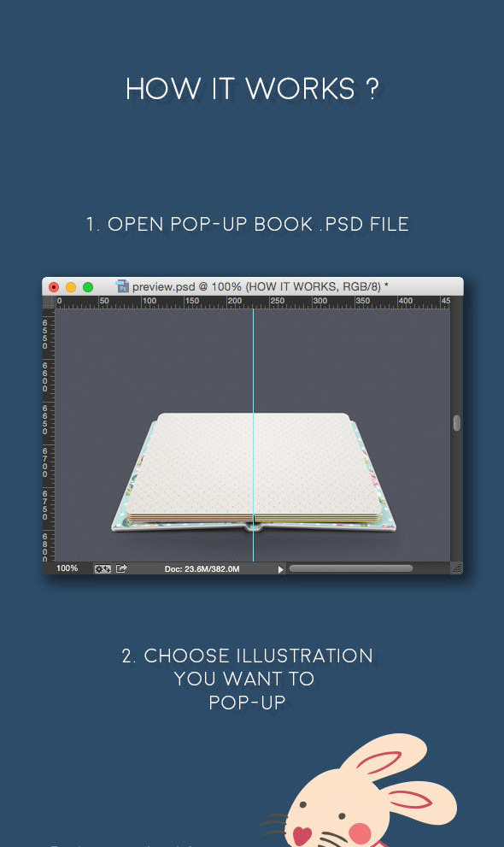Click the window resize grip corner
Image resolution: width=504 pixels, height=847 pixels.
456,568
